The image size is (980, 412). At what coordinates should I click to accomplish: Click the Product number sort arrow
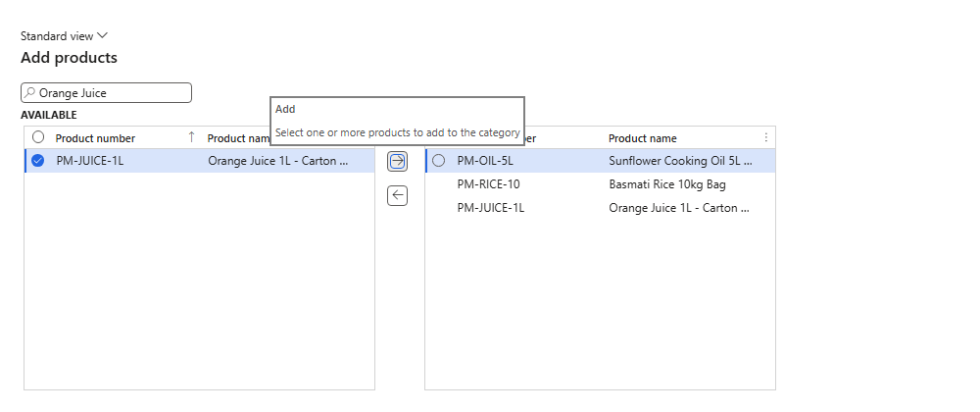tap(191, 137)
